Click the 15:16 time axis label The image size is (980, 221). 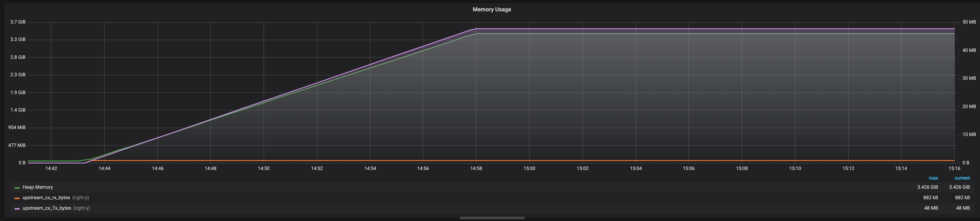click(954, 168)
